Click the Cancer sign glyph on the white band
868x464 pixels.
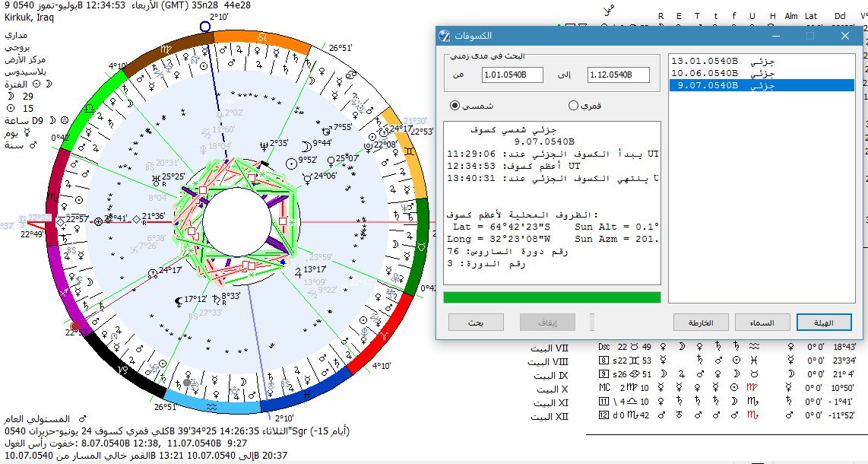(x=351, y=76)
